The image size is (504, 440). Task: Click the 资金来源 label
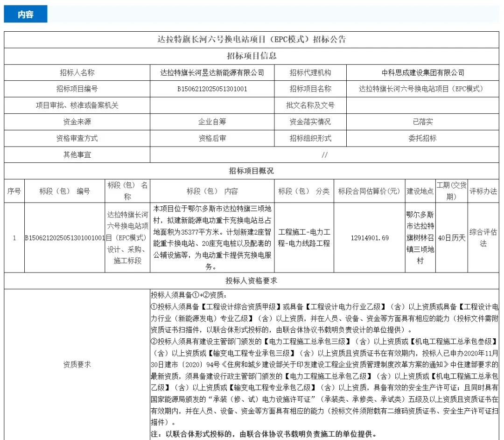77,121
